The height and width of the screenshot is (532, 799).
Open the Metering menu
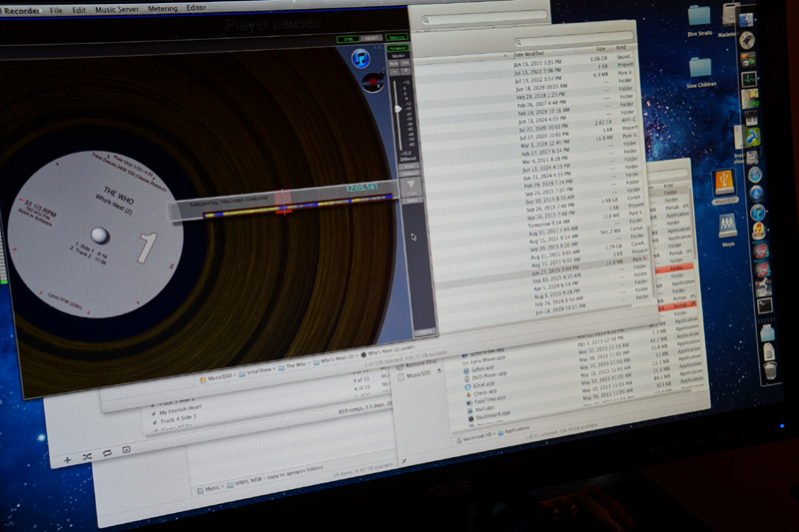coord(163,9)
